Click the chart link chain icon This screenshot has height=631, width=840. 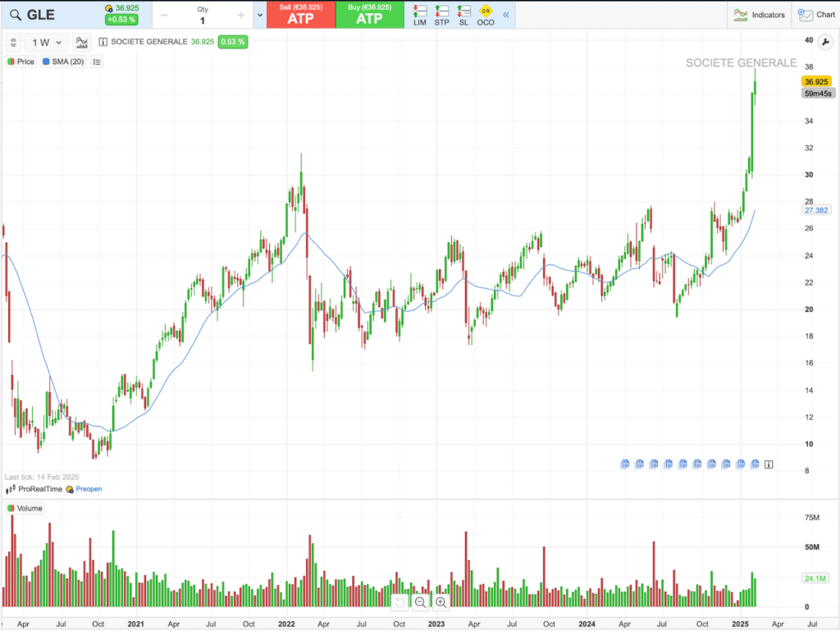point(13,43)
